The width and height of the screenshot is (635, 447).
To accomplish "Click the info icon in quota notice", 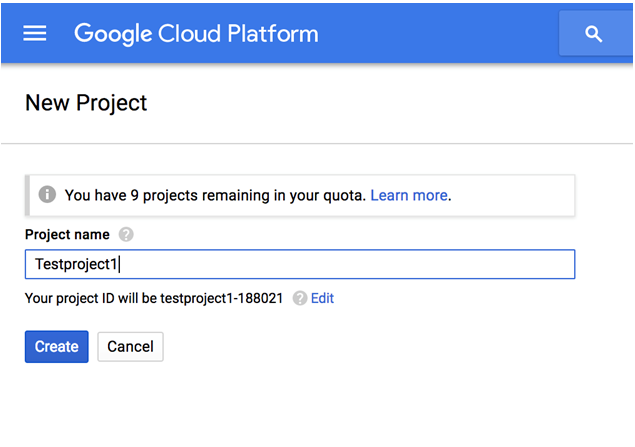I will (47, 195).
